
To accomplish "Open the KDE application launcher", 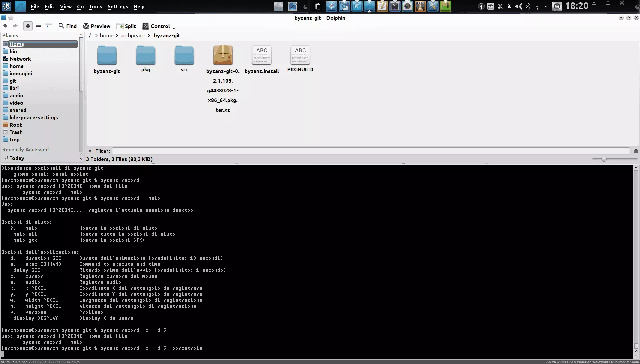I will 6,6.
